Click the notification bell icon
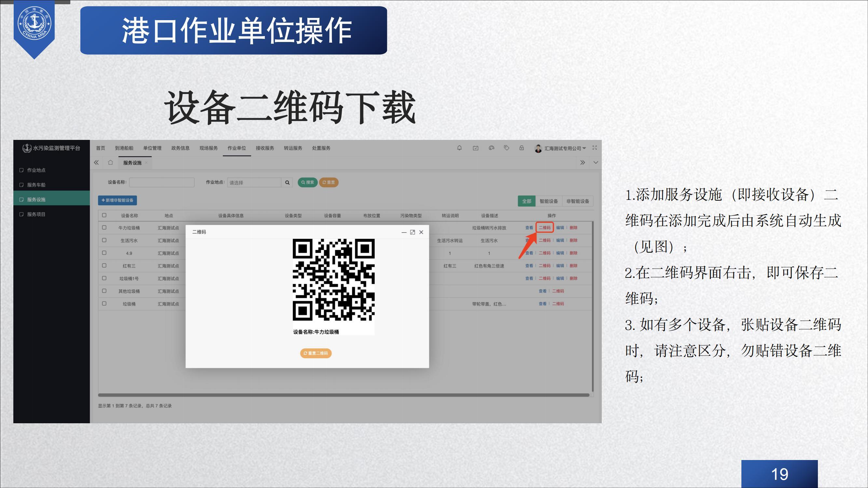Viewport: 868px width, 488px height. point(459,148)
